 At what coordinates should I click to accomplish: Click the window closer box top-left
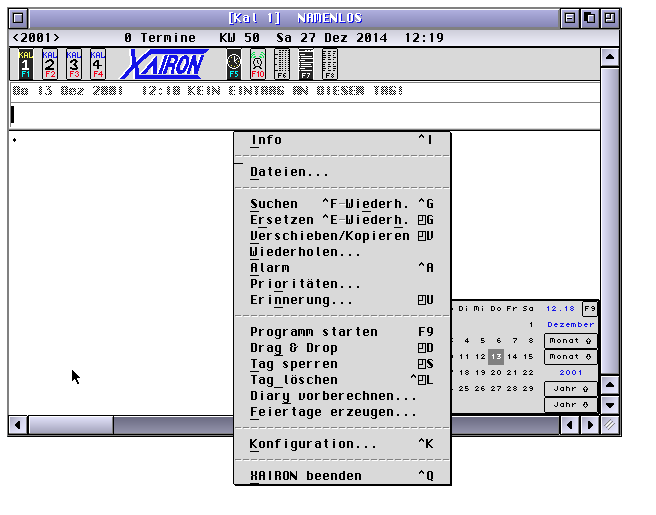[18, 18]
